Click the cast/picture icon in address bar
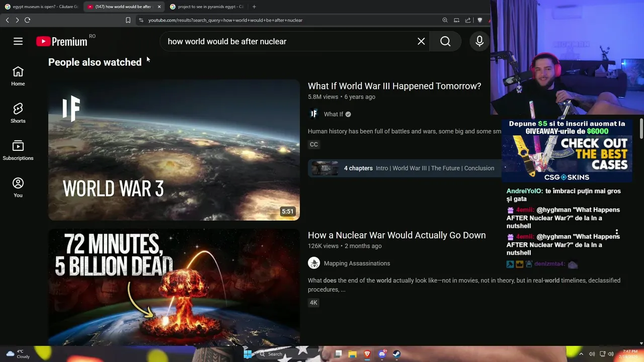 456,20
